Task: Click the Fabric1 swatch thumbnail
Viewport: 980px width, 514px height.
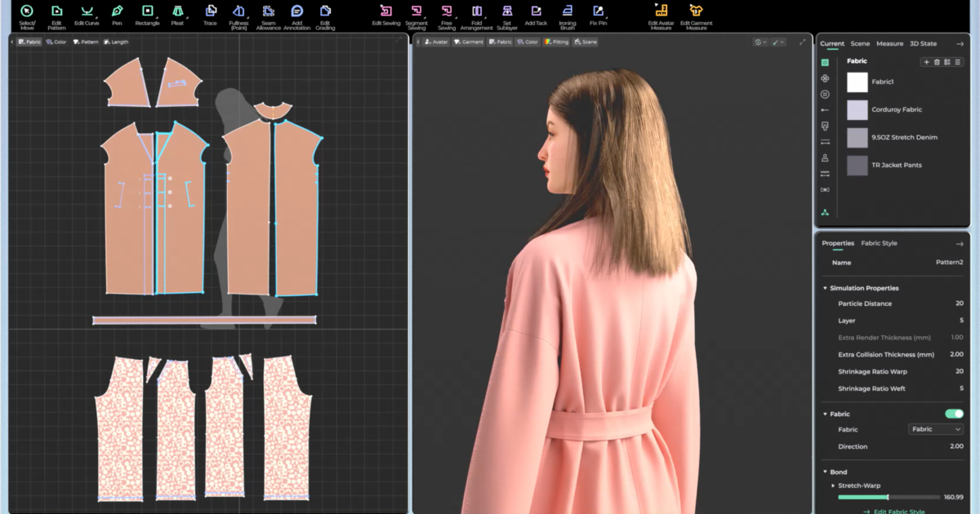Action: (x=857, y=82)
